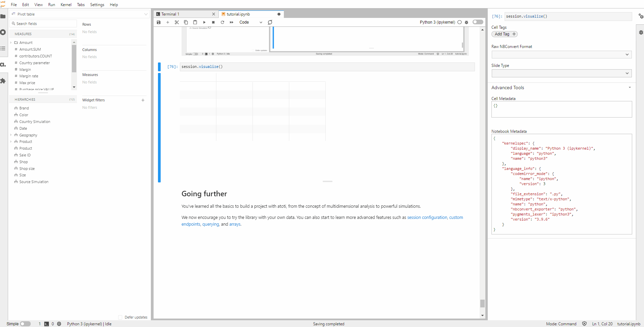
Task: Add a widget filter with plus icon
Action: point(143,100)
